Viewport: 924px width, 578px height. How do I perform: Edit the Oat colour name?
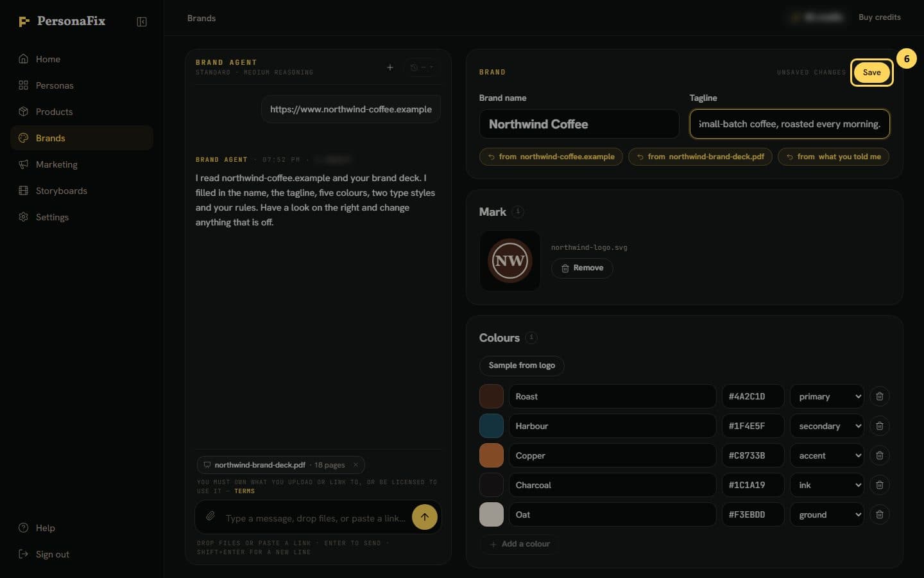[612, 514]
